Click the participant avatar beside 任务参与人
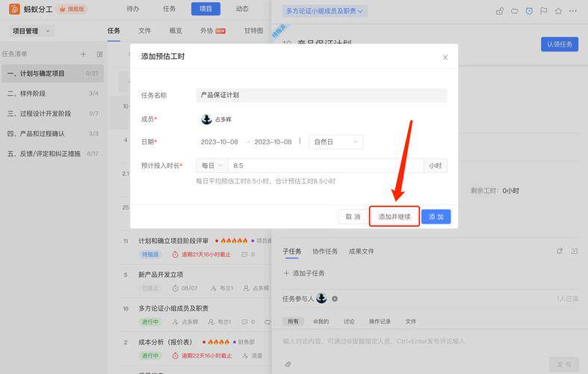588x374 pixels. (321, 298)
